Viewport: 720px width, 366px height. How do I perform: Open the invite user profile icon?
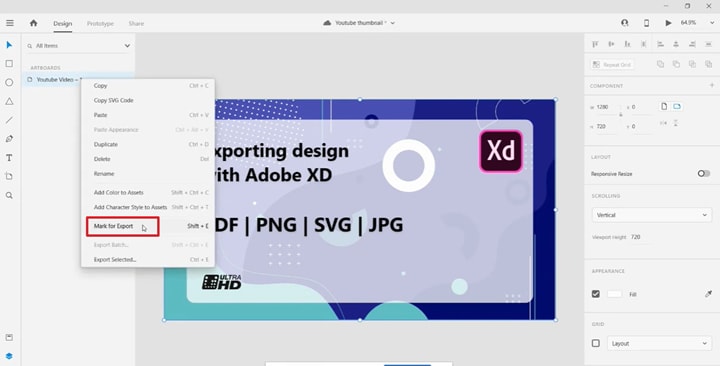tap(624, 23)
